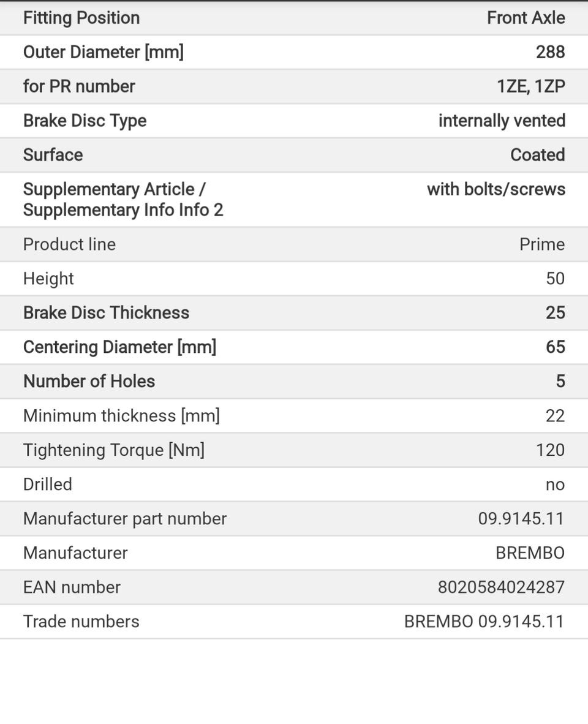Select the Product line label
Screen dimensions: 588x724
pyautogui.click(x=69, y=244)
